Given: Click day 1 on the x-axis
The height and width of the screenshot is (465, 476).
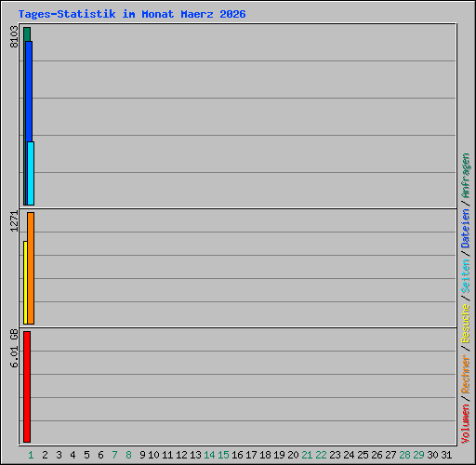Looking at the screenshot, I should pyautogui.click(x=31, y=455).
